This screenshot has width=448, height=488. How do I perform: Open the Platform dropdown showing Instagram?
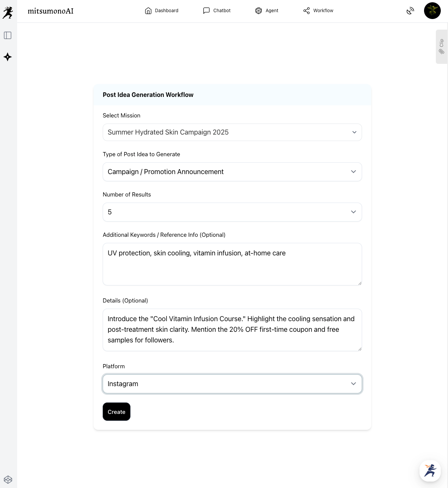click(232, 384)
